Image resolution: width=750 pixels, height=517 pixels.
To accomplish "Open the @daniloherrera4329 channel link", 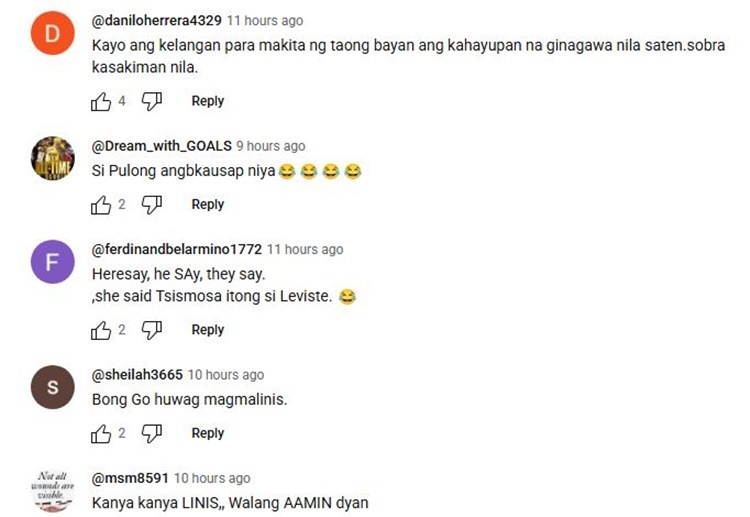I will [156, 21].
